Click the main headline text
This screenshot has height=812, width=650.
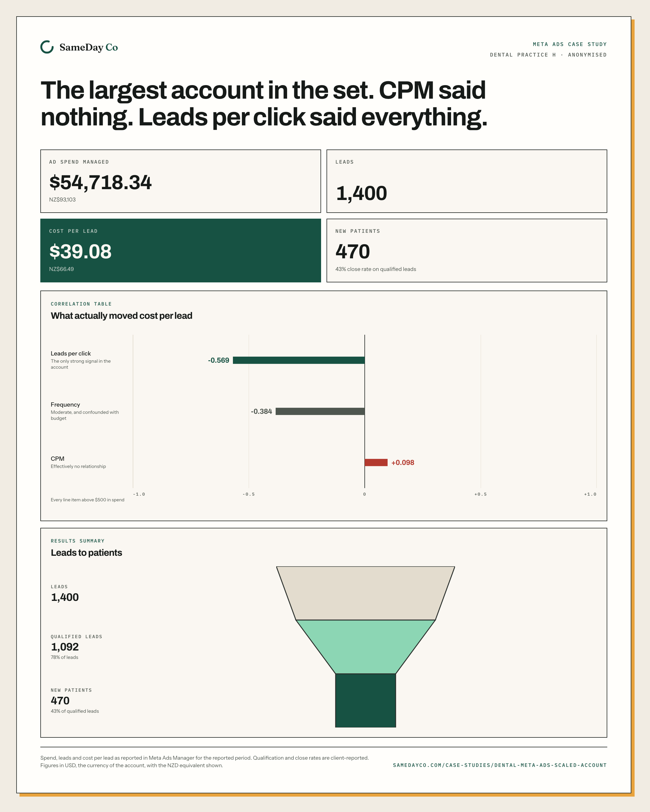pyautogui.click(x=264, y=103)
